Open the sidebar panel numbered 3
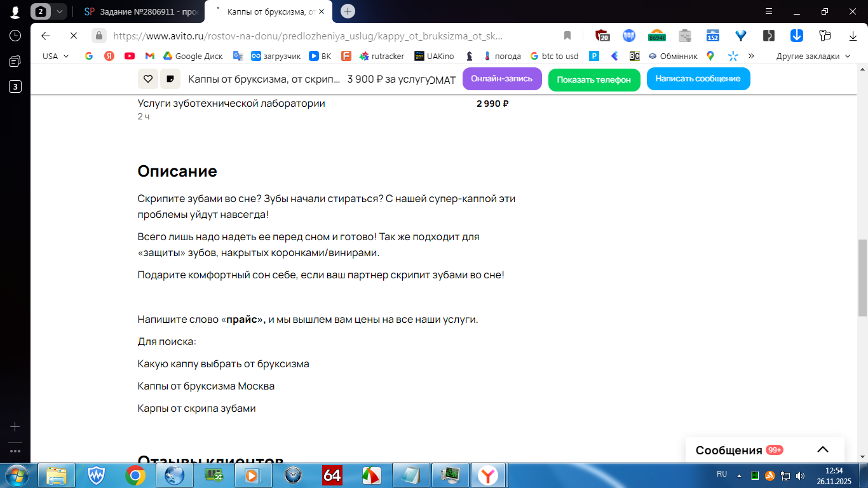This screenshot has width=868, height=488. 15,86
